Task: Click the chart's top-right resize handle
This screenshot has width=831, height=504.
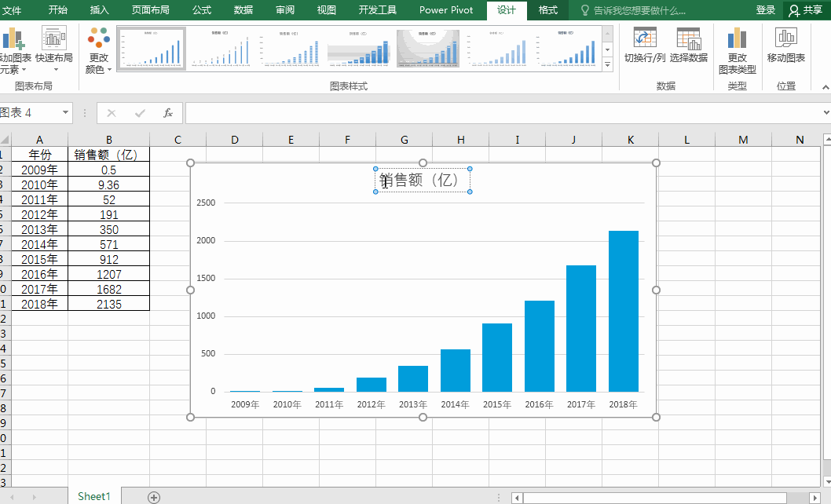Action: coord(656,163)
